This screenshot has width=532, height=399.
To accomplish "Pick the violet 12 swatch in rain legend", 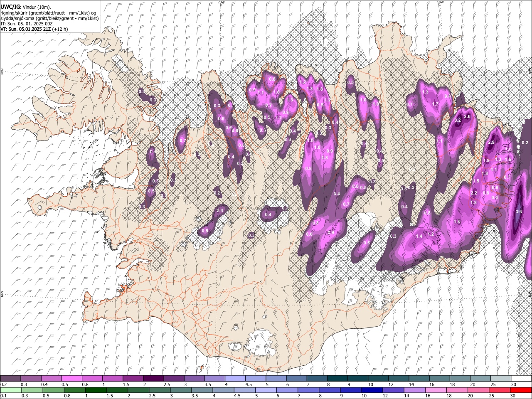I will tap(393, 390).
